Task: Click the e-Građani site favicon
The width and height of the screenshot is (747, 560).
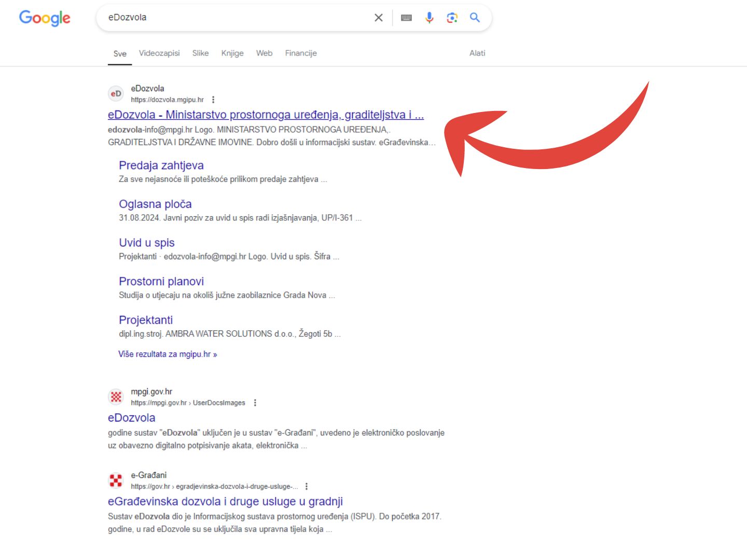Action: 116,481
